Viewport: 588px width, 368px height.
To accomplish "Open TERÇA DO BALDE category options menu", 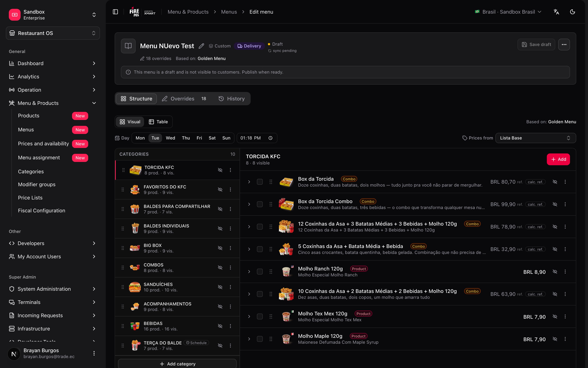I will click(230, 345).
